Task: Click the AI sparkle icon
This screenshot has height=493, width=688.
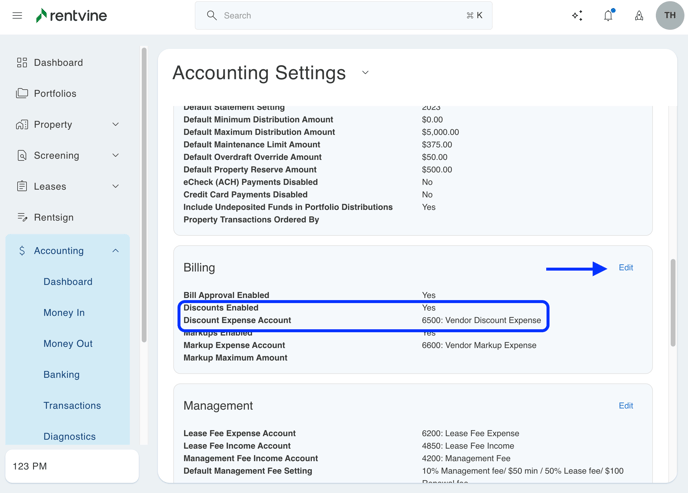Action: (x=577, y=16)
